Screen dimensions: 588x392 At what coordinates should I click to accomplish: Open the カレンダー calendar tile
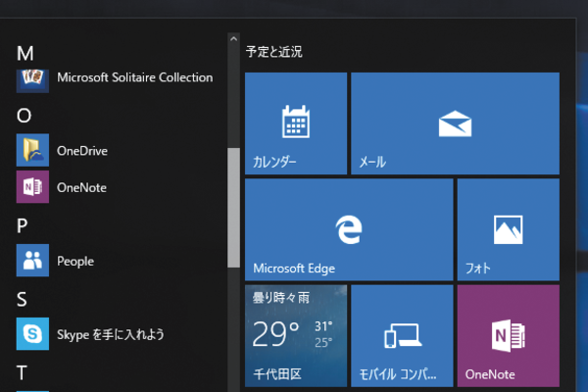296,123
